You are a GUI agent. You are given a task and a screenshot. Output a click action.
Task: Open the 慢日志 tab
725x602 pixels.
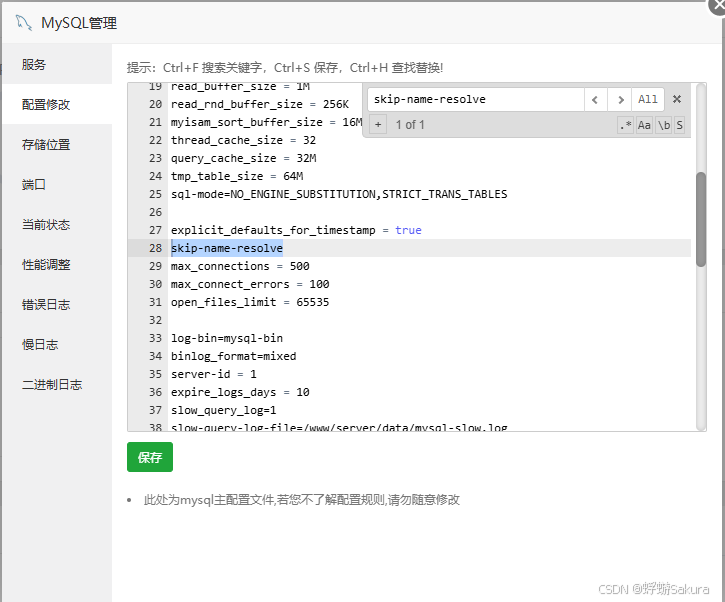point(57,344)
